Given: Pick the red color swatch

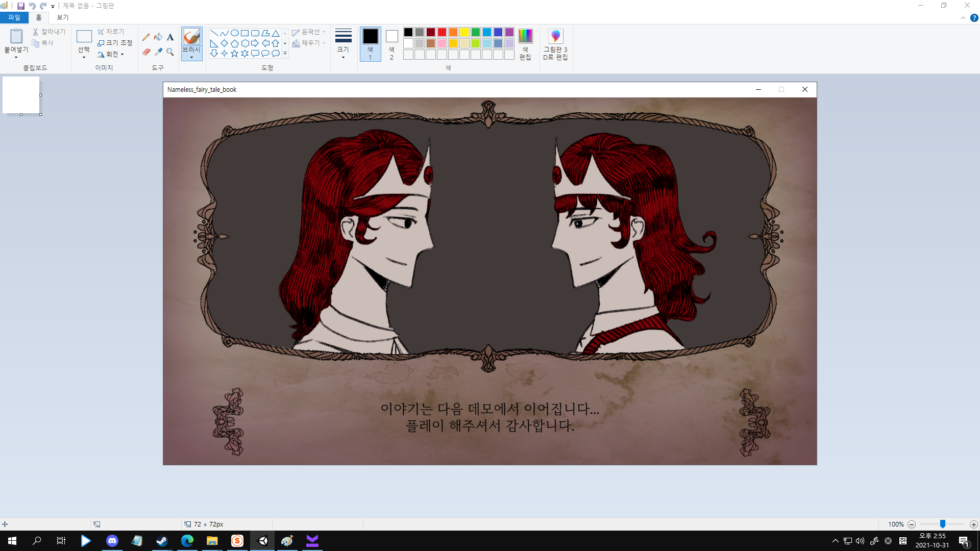Looking at the screenshot, I should click(442, 32).
